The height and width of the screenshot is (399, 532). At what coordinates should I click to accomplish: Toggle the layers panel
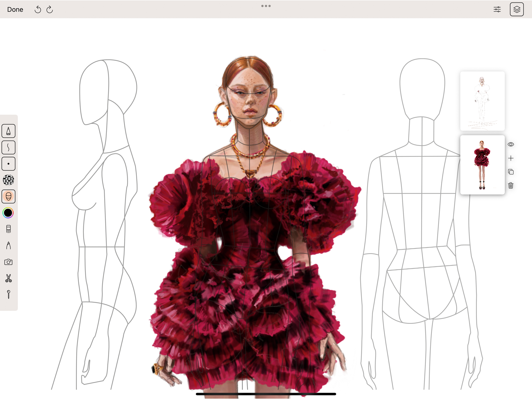click(517, 10)
